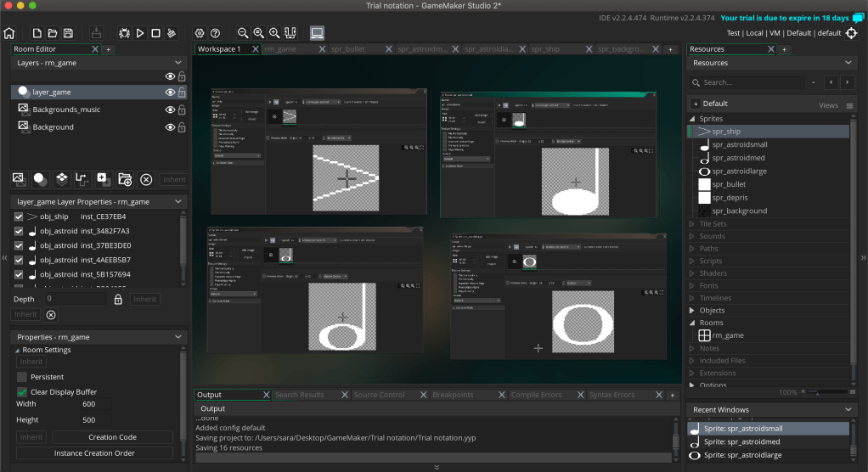Click the Instance Creation Order button
Screen dimensions: 868x472
tap(94, 453)
